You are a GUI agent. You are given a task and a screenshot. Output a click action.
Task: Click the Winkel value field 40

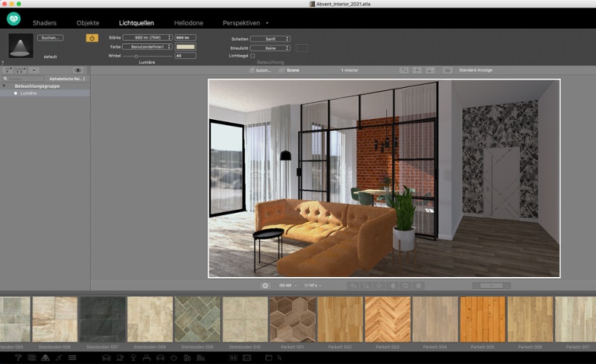pyautogui.click(x=186, y=56)
